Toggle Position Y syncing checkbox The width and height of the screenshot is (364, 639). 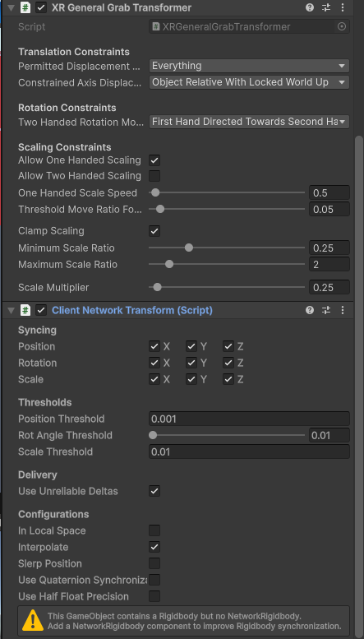(191, 346)
